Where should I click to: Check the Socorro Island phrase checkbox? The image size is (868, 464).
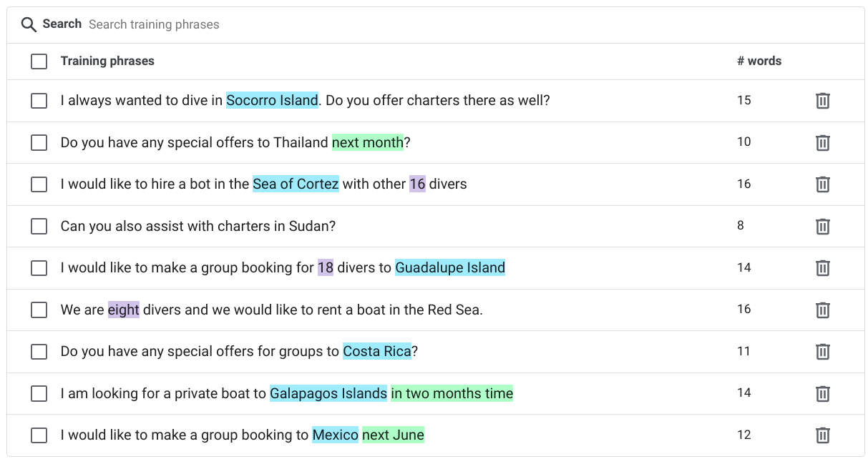tap(39, 101)
